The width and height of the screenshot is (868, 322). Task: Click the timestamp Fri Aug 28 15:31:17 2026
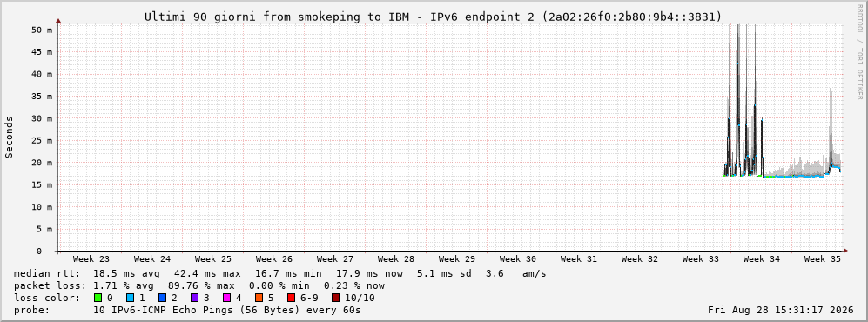click(781, 310)
